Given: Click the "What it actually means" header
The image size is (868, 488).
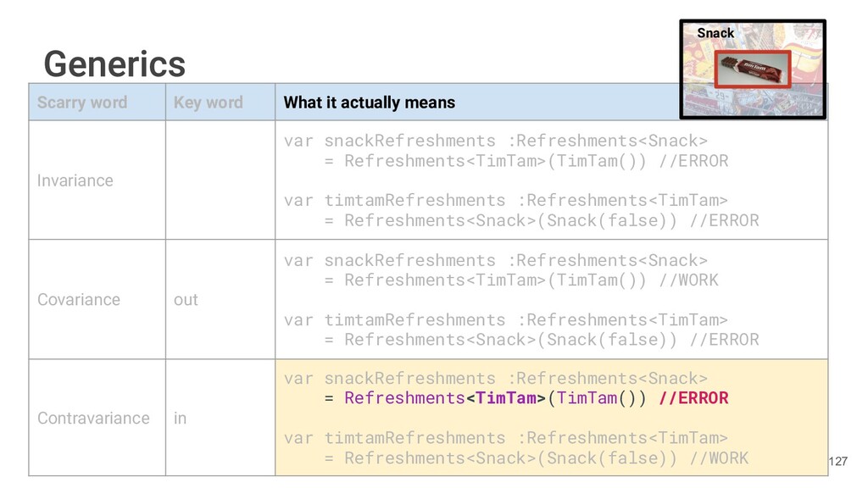Looking at the screenshot, I should point(369,103).
